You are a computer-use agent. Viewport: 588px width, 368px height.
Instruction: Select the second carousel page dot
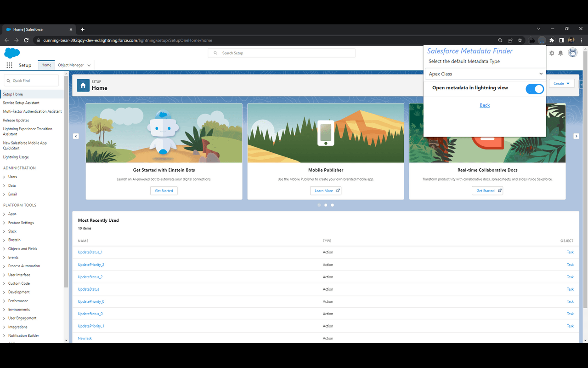pos(326,205)
